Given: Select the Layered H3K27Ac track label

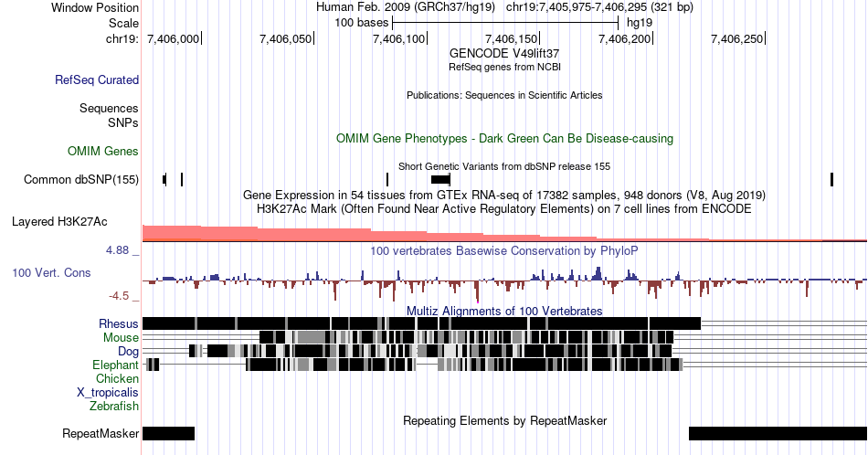Looking at the screenshot, I should click(x=59, y=222).
